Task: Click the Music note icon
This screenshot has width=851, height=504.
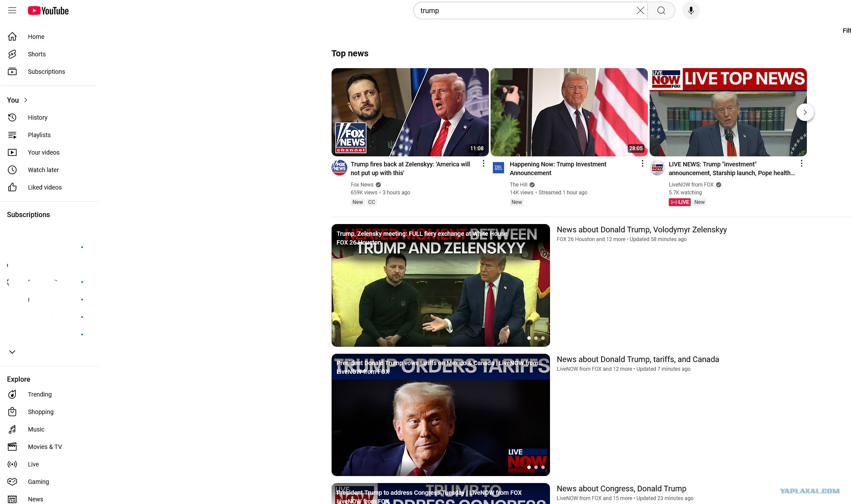Action: pos(12,429)
